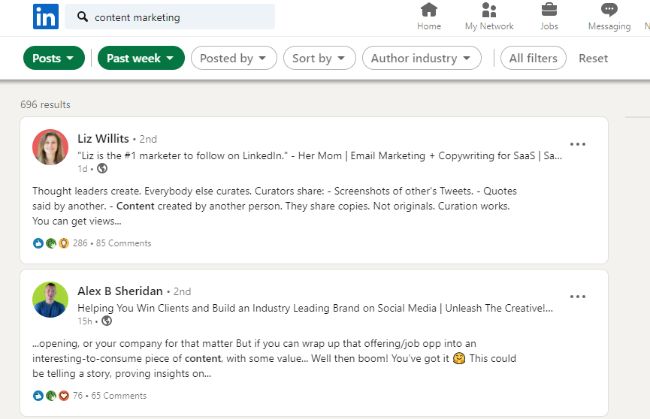Open Liz Willits profile picture
This screenshot has width=650, height=419.
pyautogui.click(x=50, y=147)
